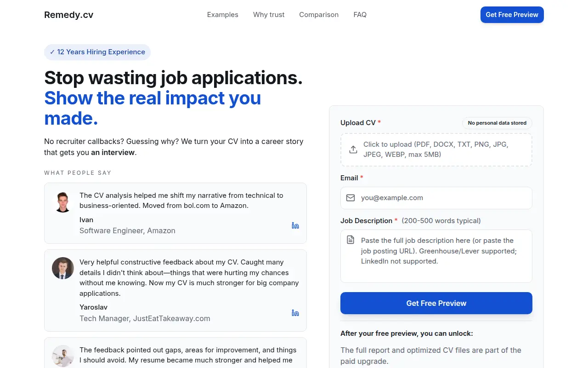Focus the Job Description text area

[x=436, y=256]
